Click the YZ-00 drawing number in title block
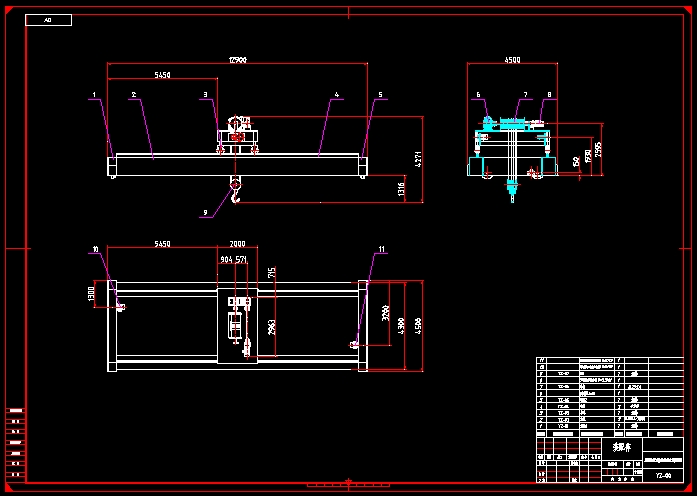The height and width of the screenshot is (496, 697). click(x=664, y=476)
